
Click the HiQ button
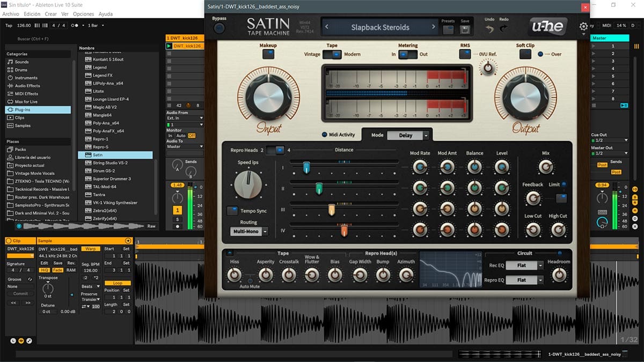pos(44,270)
